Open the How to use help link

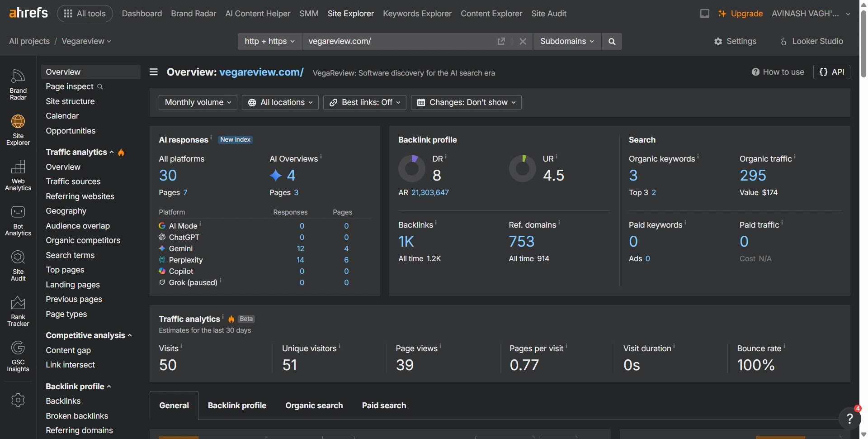pos(778,72)
